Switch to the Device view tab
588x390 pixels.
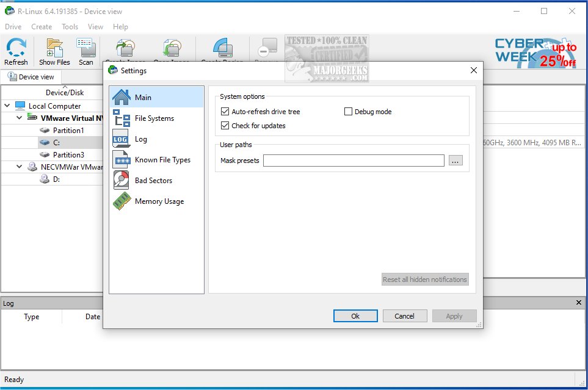[x=31, y=77]
